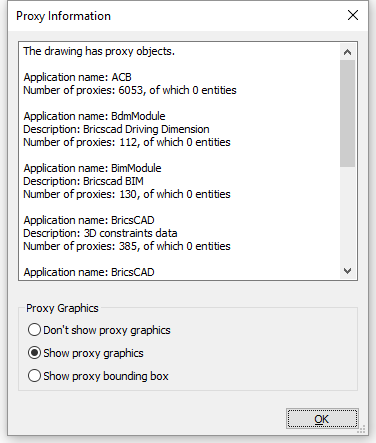Choose Show proxy bounding box option
This screenshot has height=443, width=376.
pos(98,376)
